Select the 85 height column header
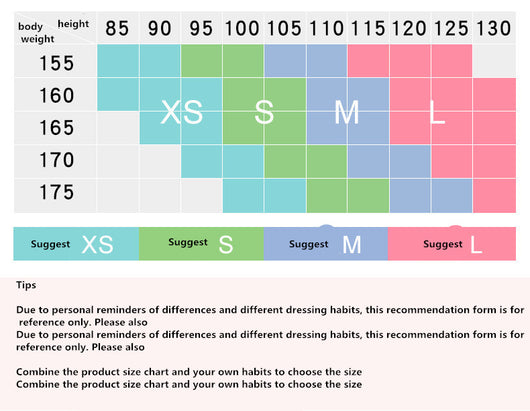This screenshot has width=530, height=411. coord(117,28)
